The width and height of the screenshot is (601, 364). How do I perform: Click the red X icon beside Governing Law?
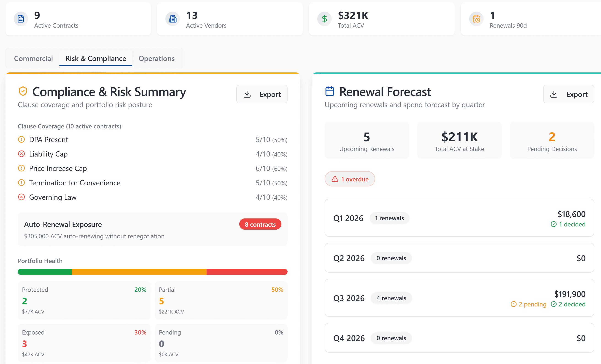22,197
